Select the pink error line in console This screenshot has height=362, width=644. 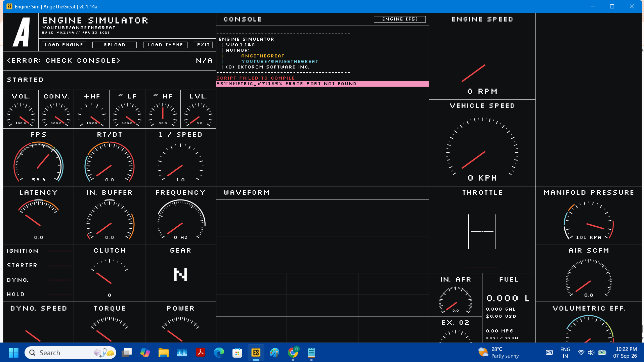[x=323, y=84]
